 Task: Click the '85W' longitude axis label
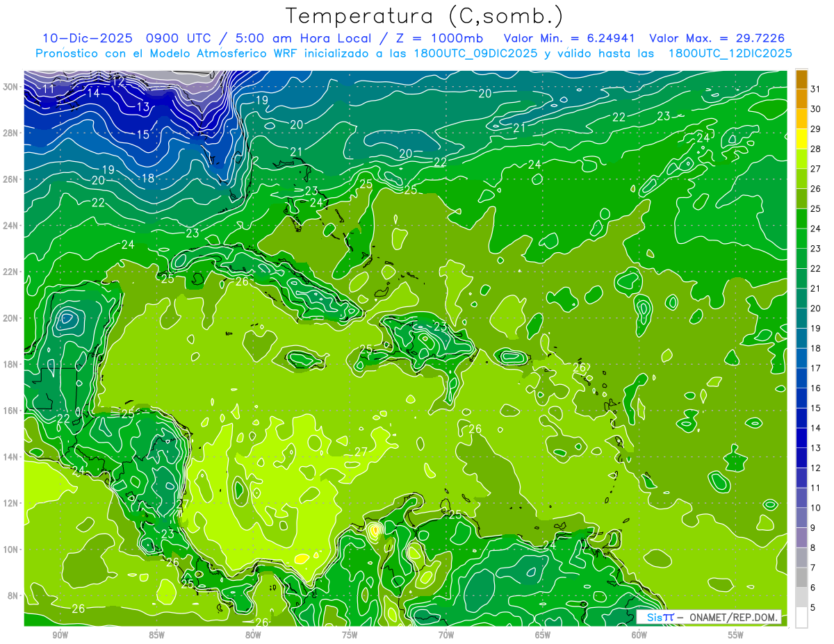pos(156,635)
